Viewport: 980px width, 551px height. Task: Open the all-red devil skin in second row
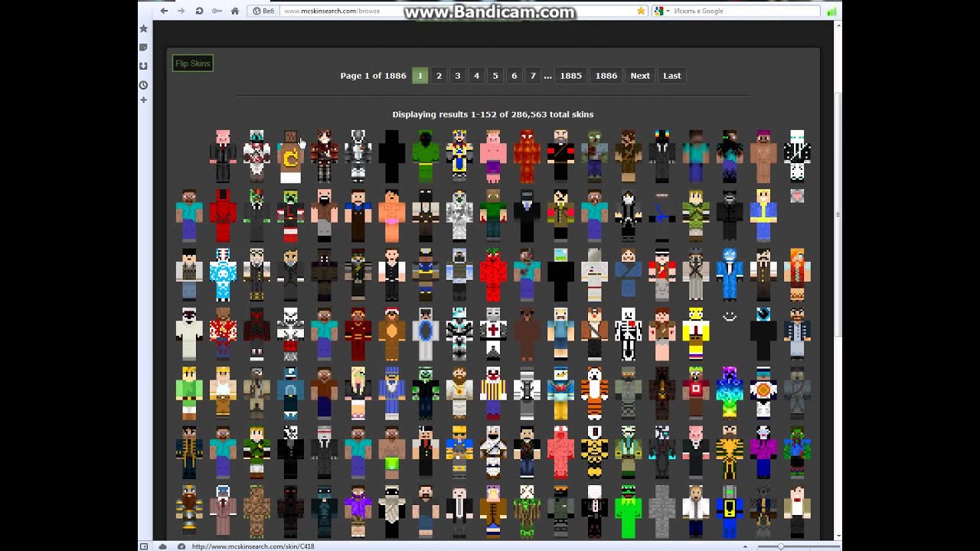click(223, 216)
